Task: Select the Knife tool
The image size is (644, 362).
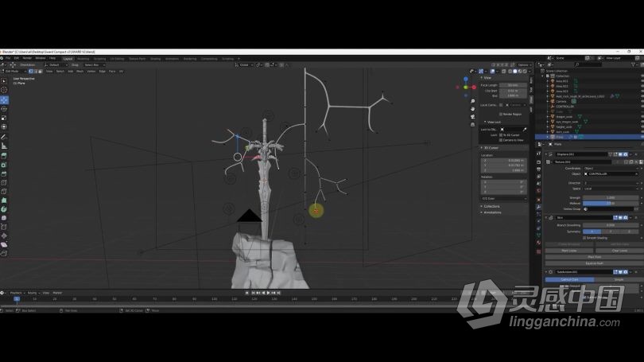Action: pos(4,192)
